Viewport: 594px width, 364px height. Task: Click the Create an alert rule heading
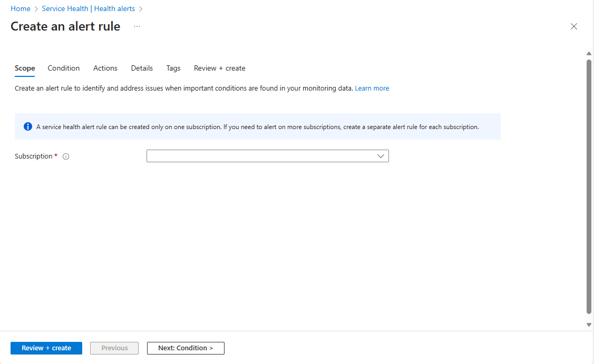pos(65,26)
